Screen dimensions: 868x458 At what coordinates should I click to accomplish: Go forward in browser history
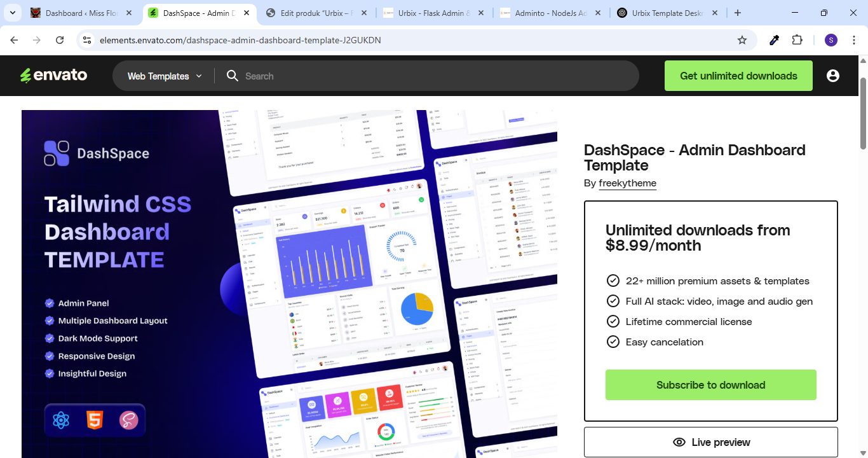click(37, 40)
